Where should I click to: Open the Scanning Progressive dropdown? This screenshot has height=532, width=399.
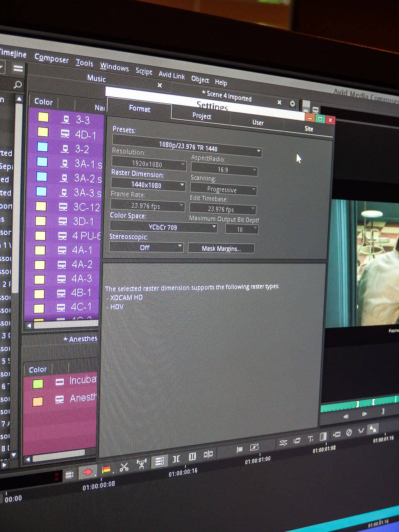point(224,190)
